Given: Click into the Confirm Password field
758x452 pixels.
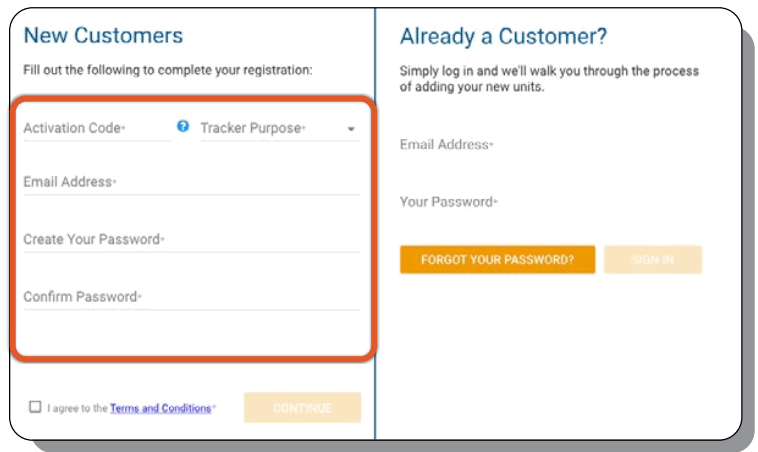Looking at the screenshot, I should [x=190, y=297].
